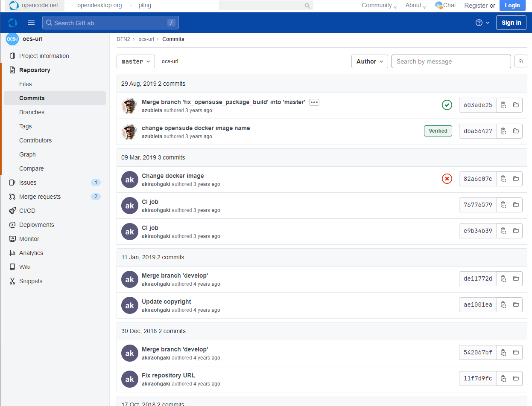
Task: Browse files at commit dba56427
Action: tap(516, 131)
